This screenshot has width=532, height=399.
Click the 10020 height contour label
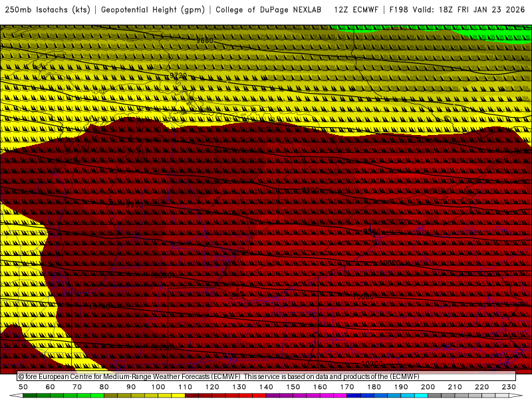[390, 263]
